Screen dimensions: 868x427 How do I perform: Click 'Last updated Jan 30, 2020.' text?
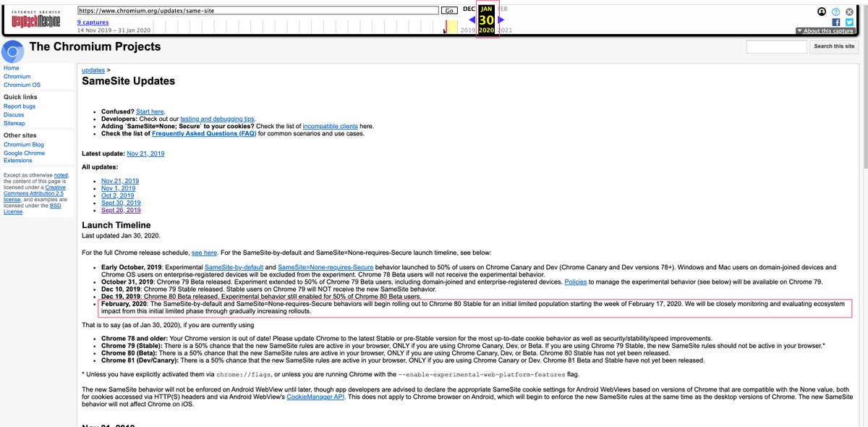pyautogui.click(x=121, y=236)
